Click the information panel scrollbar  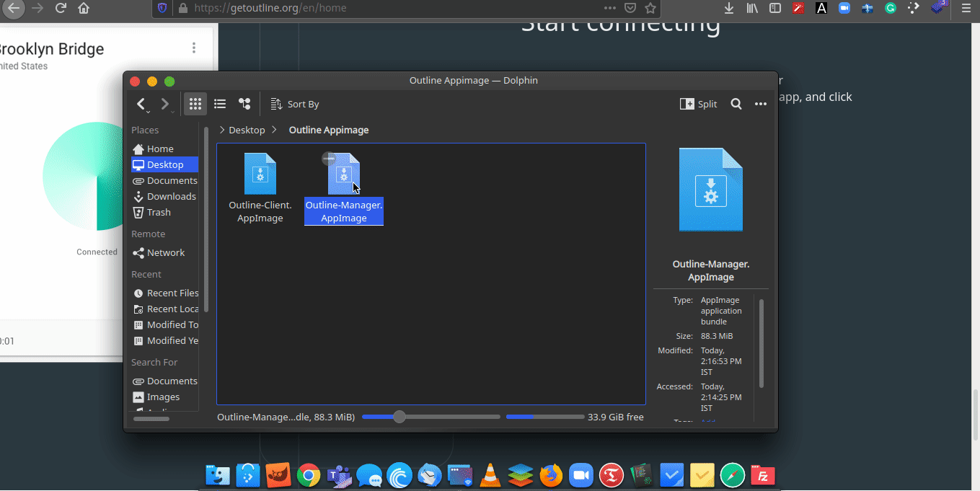point(762,345)
